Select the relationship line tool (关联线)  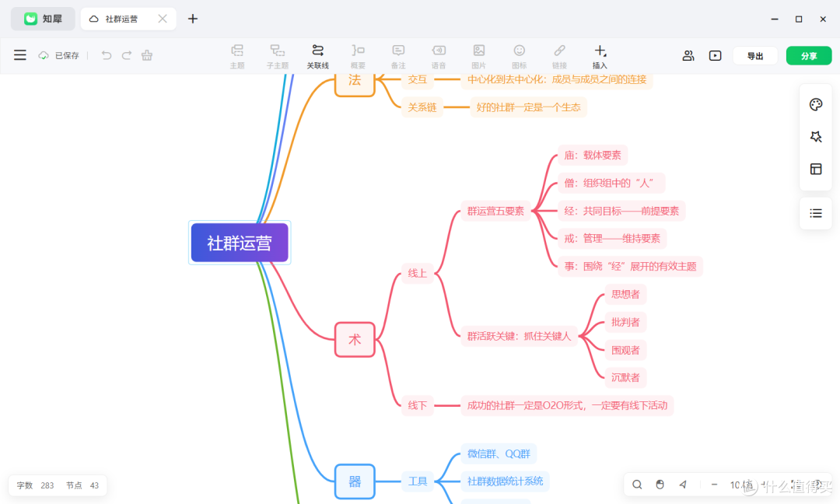point(317,57)
